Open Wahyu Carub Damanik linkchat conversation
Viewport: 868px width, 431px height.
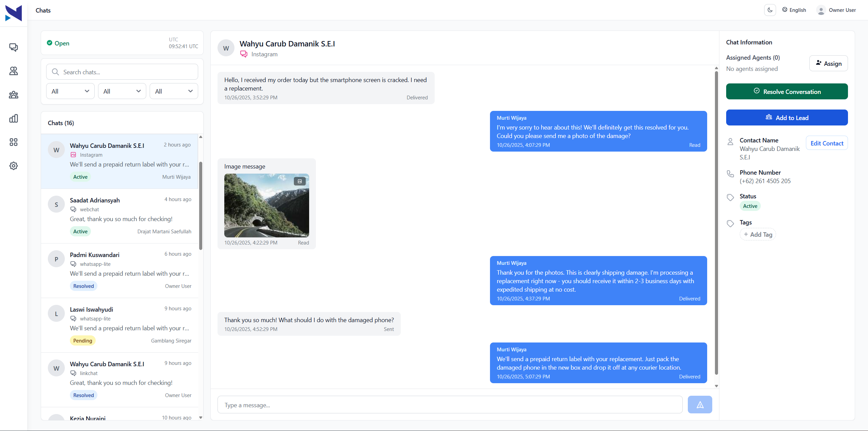point(120,380)
